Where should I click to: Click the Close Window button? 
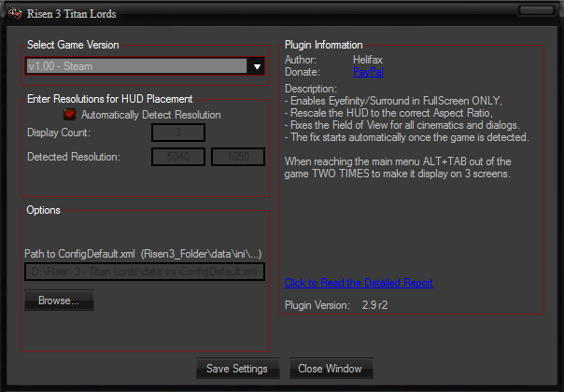tap(331, 369)
